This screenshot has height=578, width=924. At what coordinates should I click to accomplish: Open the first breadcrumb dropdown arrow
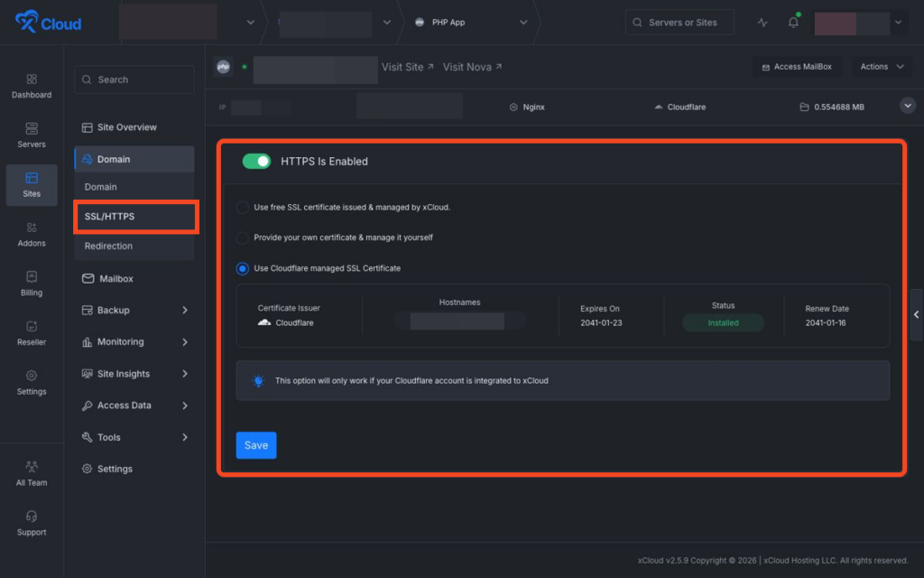coord(251,23)
